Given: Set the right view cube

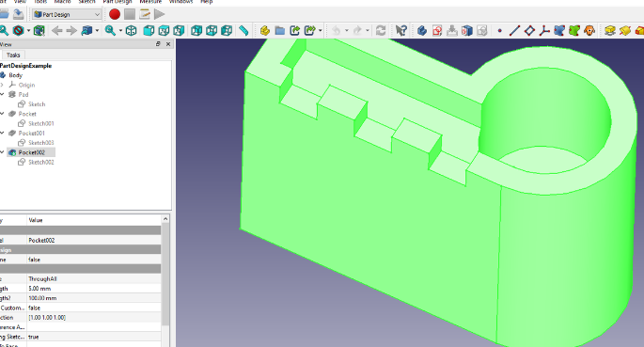Looking at the screenshot, I should click(179, 30).
